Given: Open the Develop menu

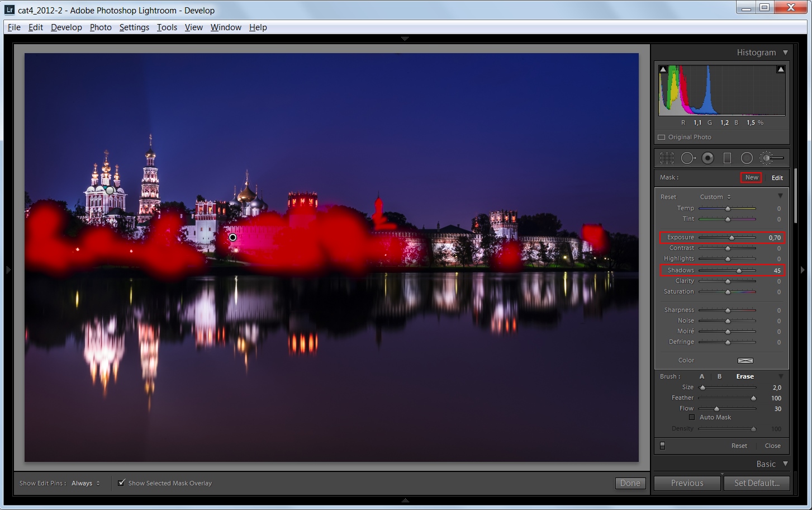Looking at the screenshot, I should tap(66, 27).
